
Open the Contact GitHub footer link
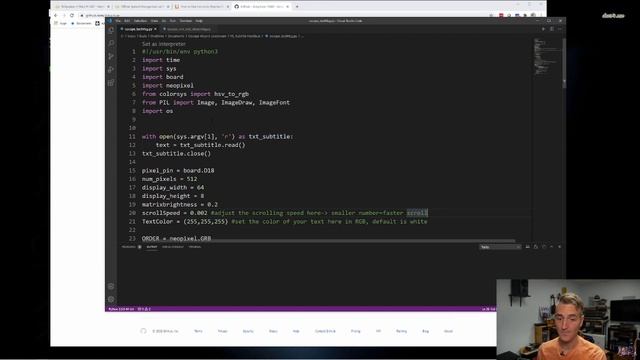325,331
